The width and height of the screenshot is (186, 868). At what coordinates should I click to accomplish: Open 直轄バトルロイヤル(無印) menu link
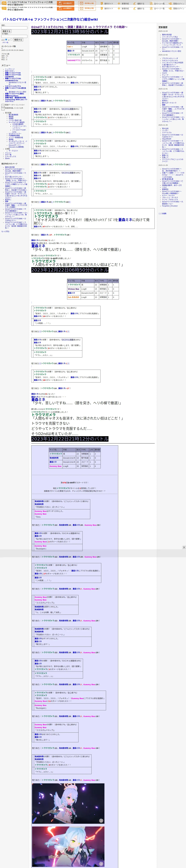[14, 94]
